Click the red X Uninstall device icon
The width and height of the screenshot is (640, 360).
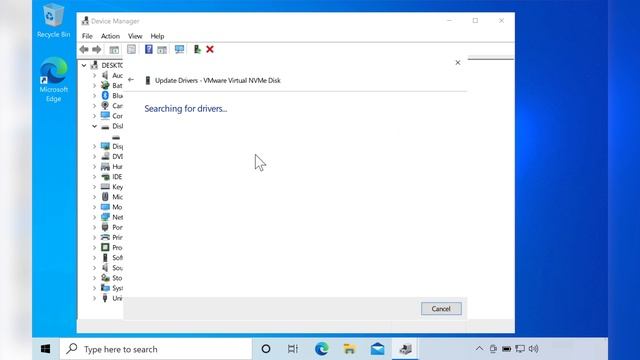tap(210, 49)
